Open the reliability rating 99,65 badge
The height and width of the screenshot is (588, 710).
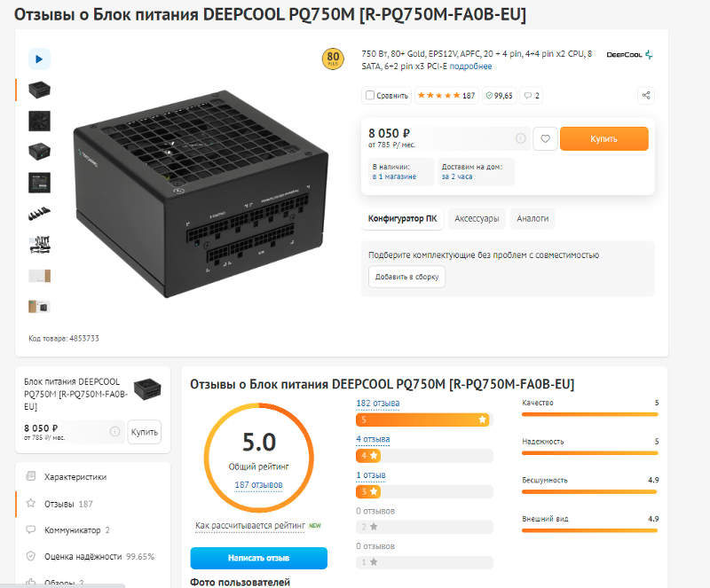(499, 96)
